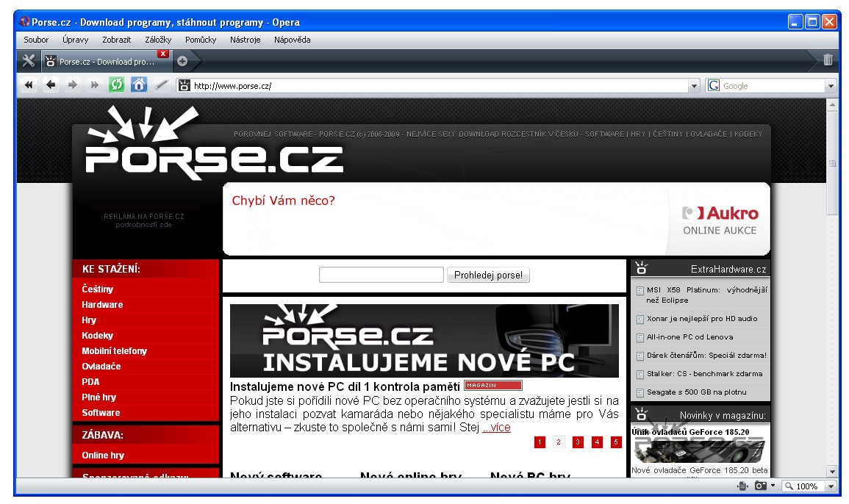Viewport: 849px width, 504px height.
Task: Click document icon beside Seagate s 500 GB
Action: (640, 393)
